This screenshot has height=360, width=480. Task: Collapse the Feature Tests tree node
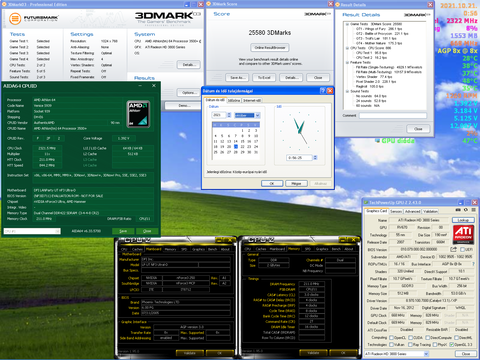point(347,62)
